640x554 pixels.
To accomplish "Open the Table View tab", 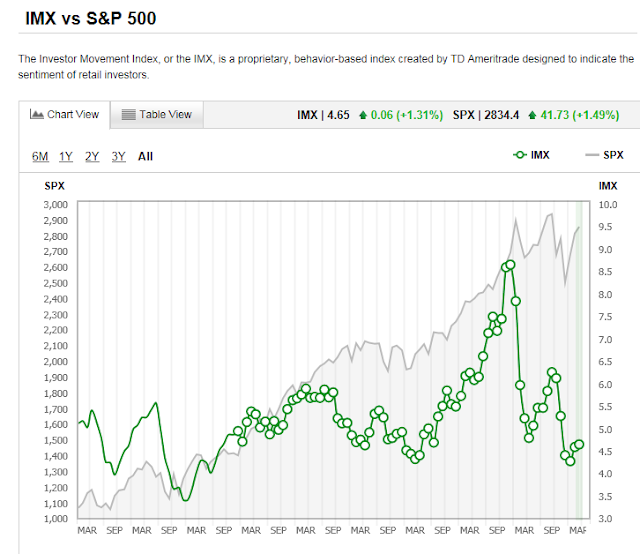I will (x=157, y=115).
